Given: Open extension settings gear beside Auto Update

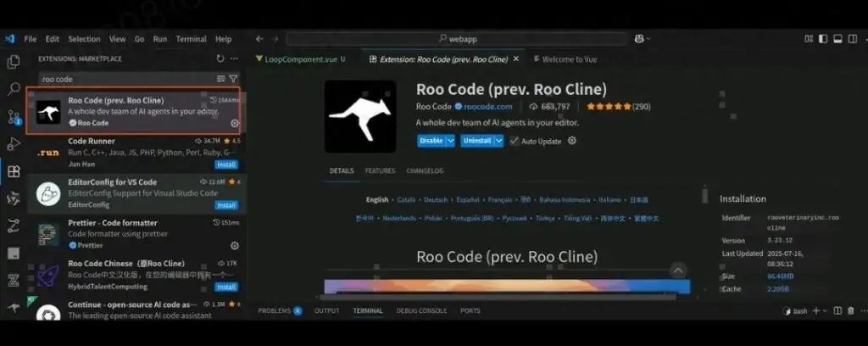Looking at the screenshot, I should pos(572,141).
